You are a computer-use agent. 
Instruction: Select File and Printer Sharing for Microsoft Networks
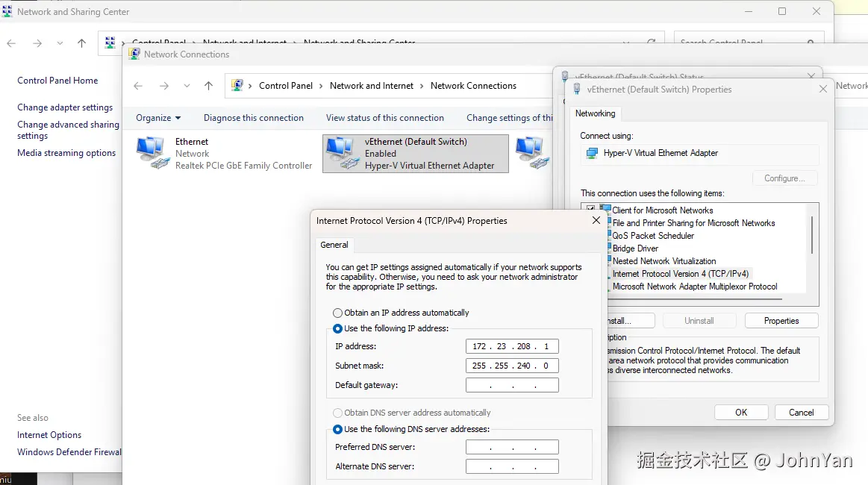coord(693,223)
